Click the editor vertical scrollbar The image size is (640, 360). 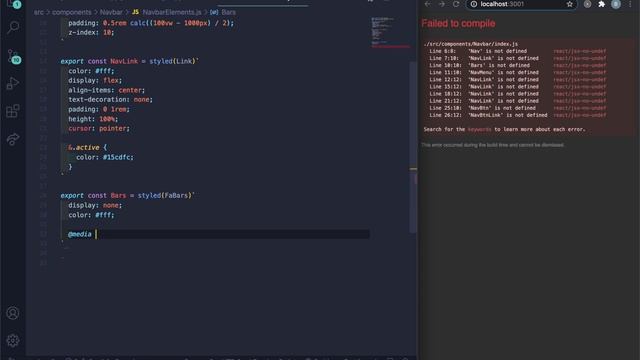tap(413, 147)
